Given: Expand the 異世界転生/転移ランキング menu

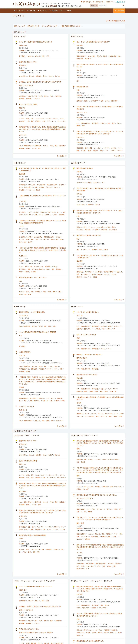Looking at the screenshot, I should point(72,26).
